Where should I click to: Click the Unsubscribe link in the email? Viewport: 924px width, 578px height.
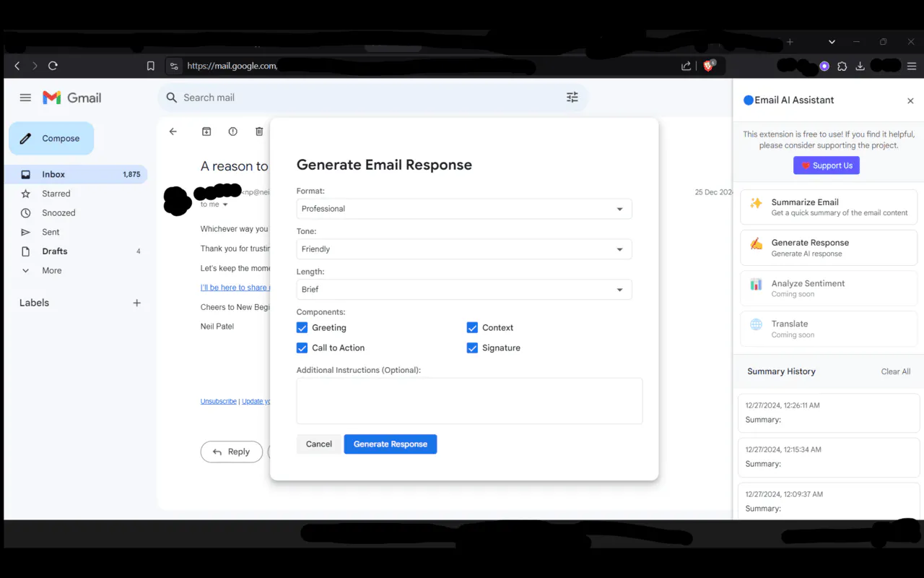tap(219, 401)
